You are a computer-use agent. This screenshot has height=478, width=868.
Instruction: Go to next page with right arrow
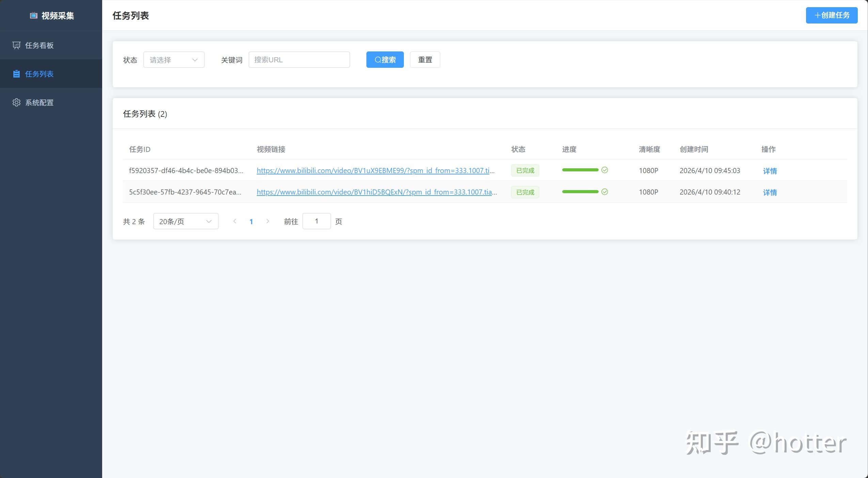[268, 221]
